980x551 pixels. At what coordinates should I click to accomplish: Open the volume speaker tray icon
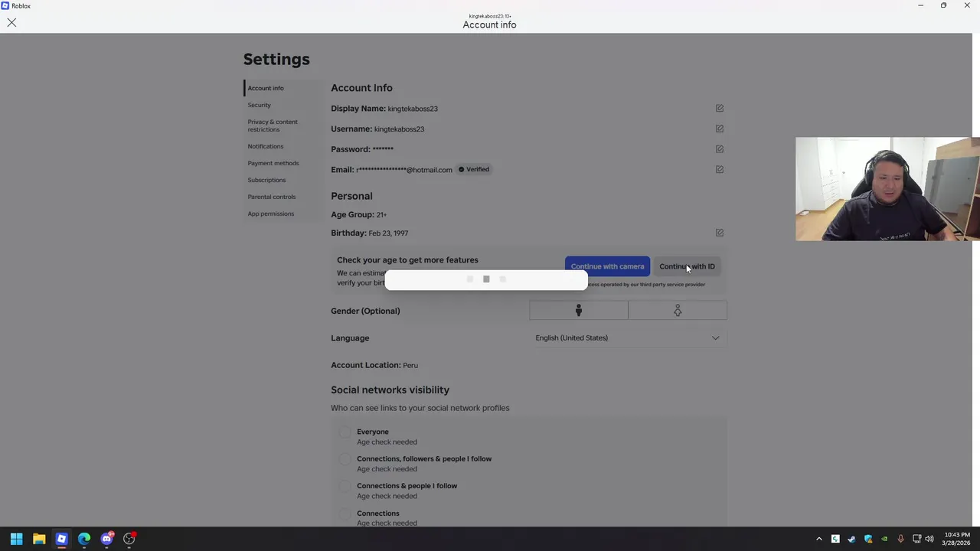(929, 539)
